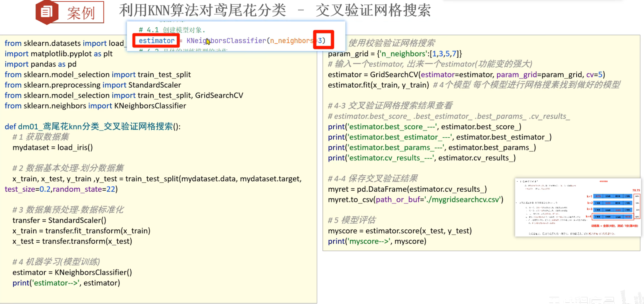This screenshot has width=644, height=304.
Task: Click the print best_score_ line
Action: (424, 127)
